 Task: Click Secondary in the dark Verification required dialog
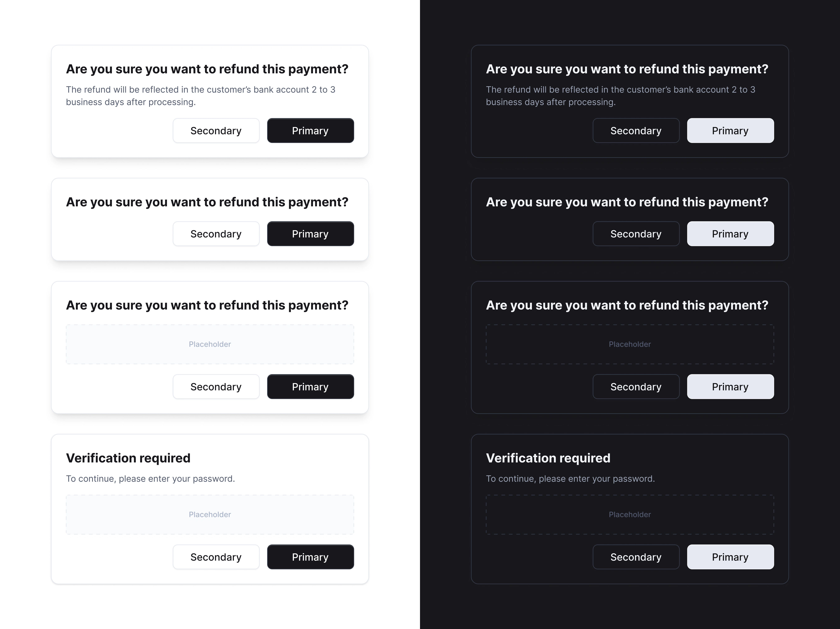click(x=636, y=557)
